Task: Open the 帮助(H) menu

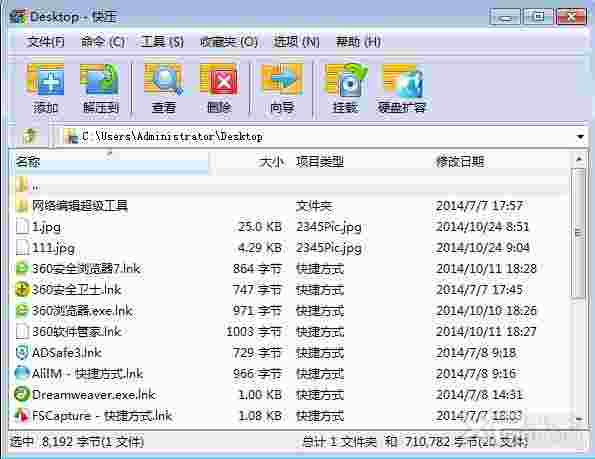Action: [x=358, y=42]
